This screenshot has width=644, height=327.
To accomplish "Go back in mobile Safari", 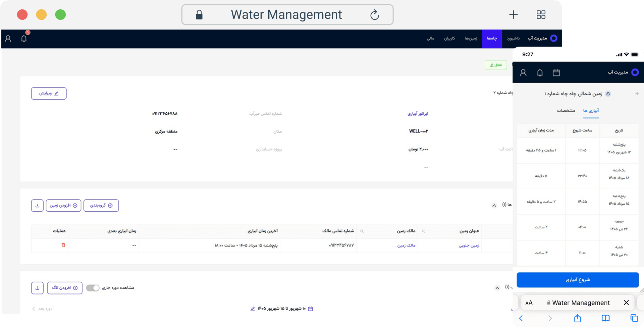I will coord(521,318).
